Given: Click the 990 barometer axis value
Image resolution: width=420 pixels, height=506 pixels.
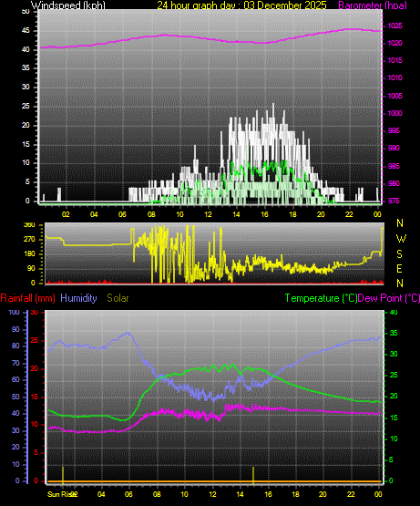Looking at the screenshot, I should 394,148.
